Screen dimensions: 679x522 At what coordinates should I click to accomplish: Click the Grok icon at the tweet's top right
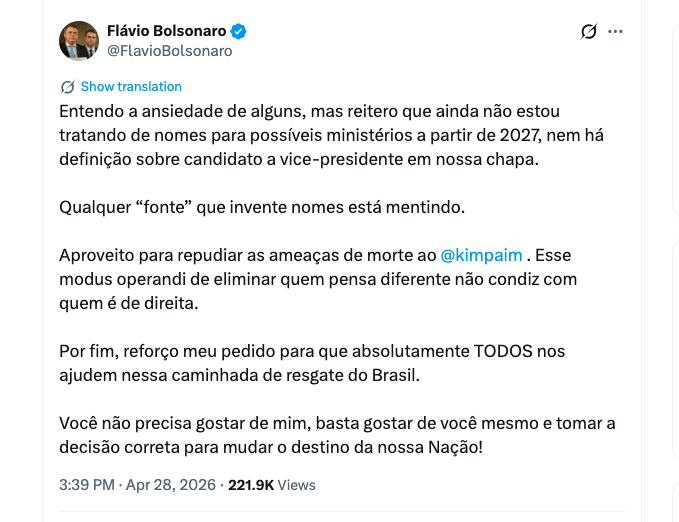tap(589, 31)
